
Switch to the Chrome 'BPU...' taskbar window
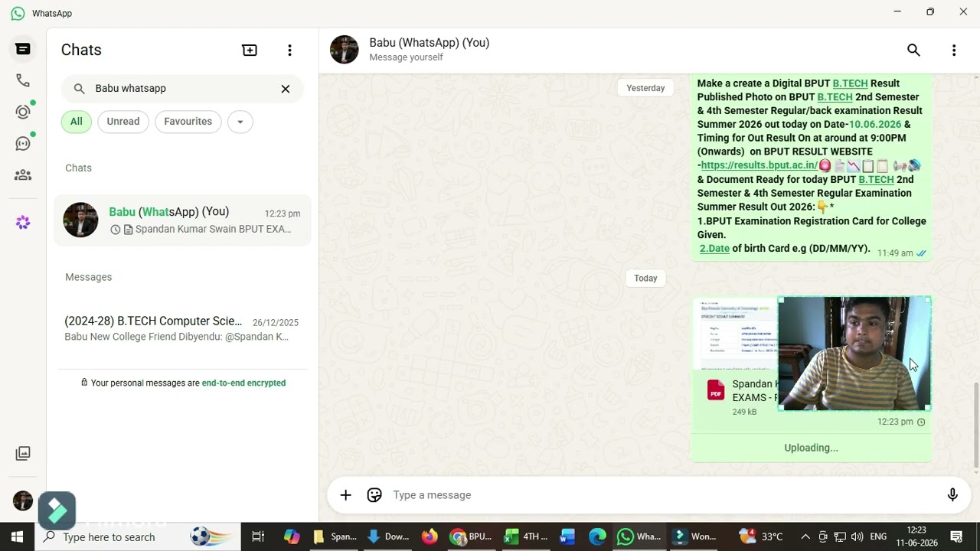[x=472, y=537]
